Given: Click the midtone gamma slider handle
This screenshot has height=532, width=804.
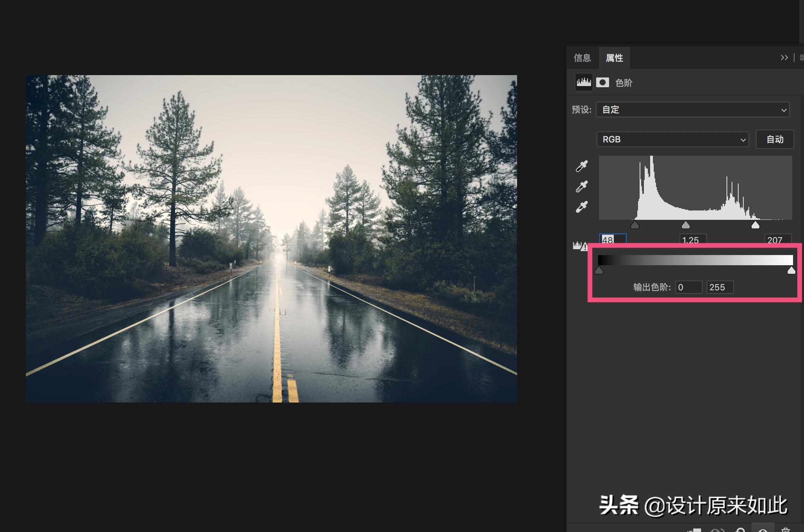Looking at the screenshot, I should 685,225.
